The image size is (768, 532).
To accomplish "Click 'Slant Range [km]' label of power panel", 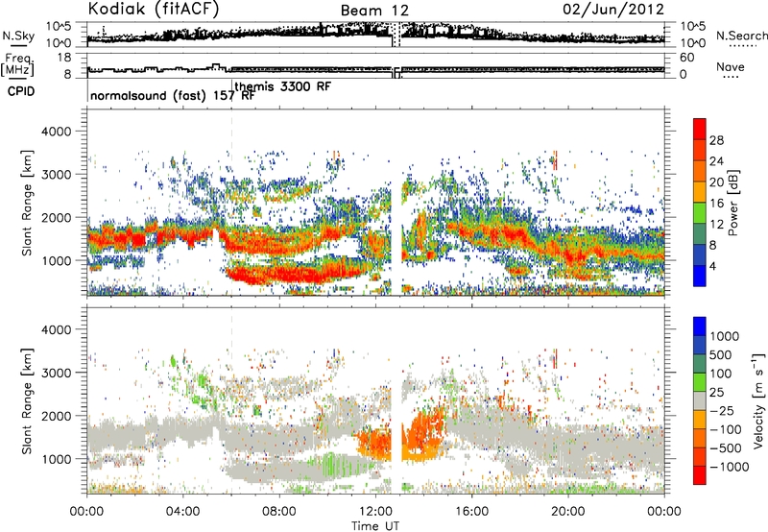I will tap(27, 203).
